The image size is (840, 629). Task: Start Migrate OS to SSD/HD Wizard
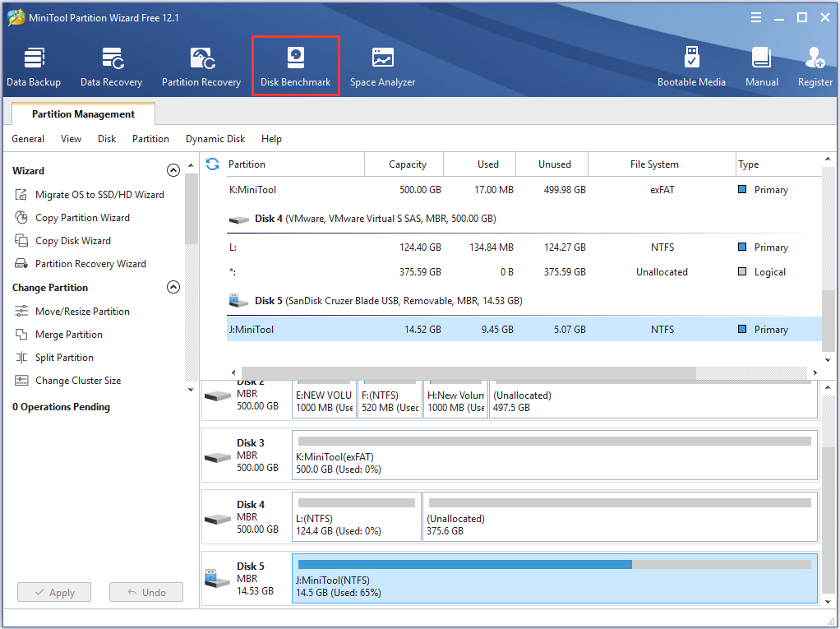coord(99,195)
